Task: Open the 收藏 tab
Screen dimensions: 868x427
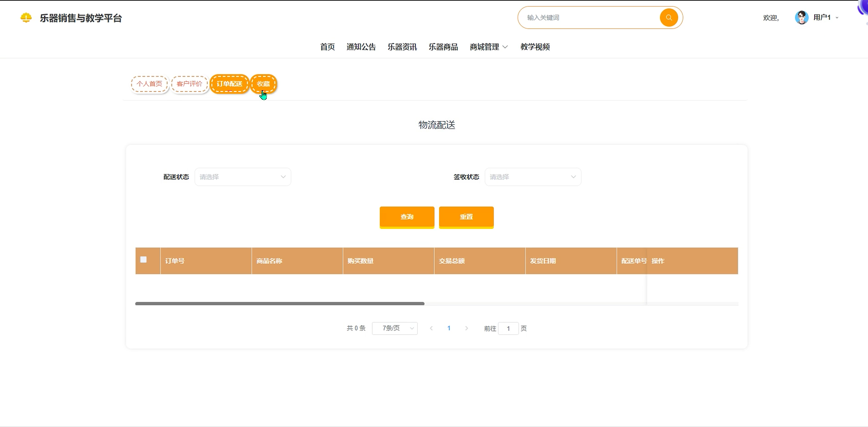Action: tap(263, 84)
